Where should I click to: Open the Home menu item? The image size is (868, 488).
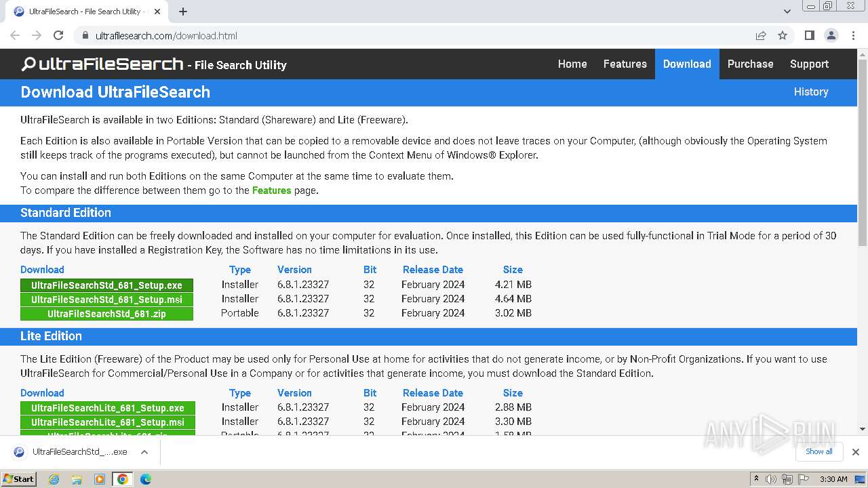(572, 64)
